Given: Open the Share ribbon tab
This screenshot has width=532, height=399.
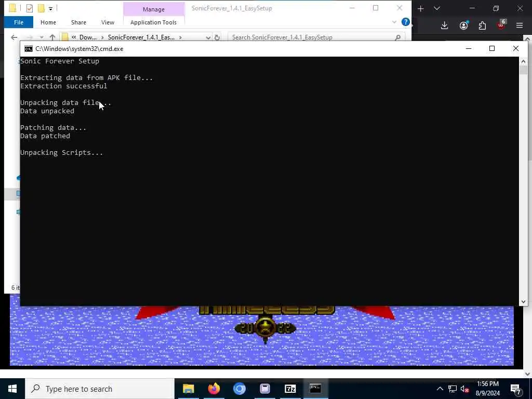Looking at the screenshot, I should (x=78, y=22).
